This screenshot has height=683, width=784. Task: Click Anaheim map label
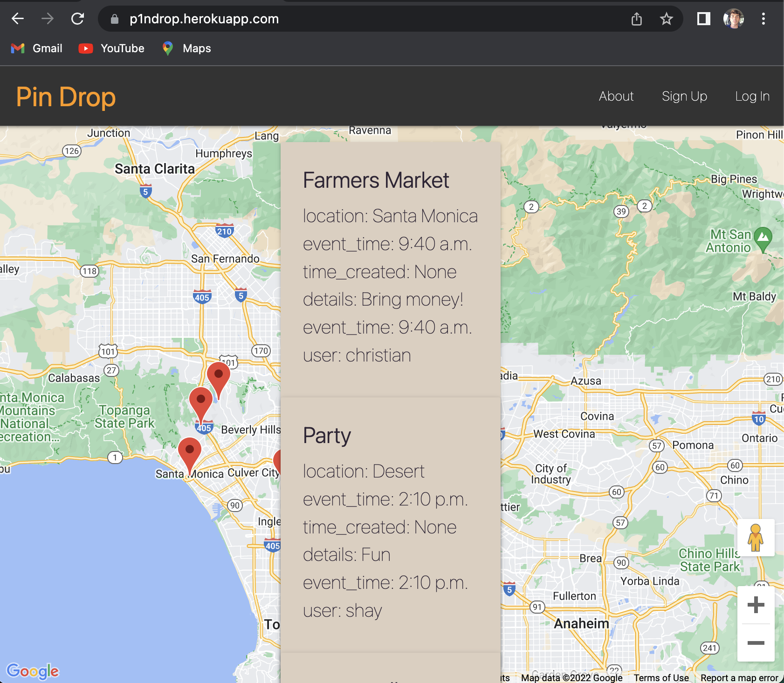[581, 623]
